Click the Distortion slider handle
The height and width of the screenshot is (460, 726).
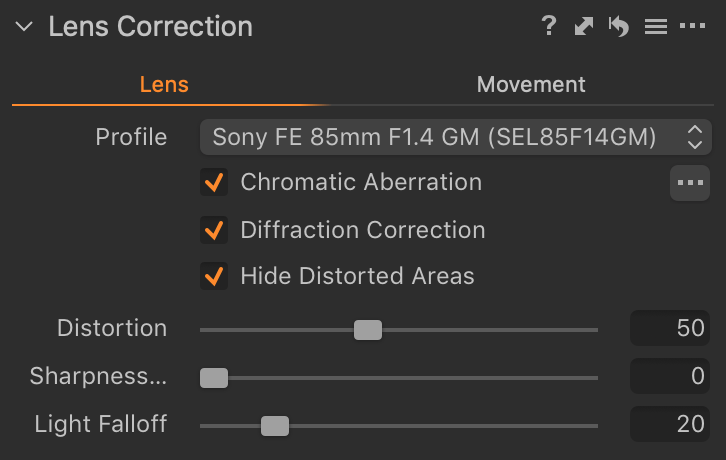[x=368, y=330]
